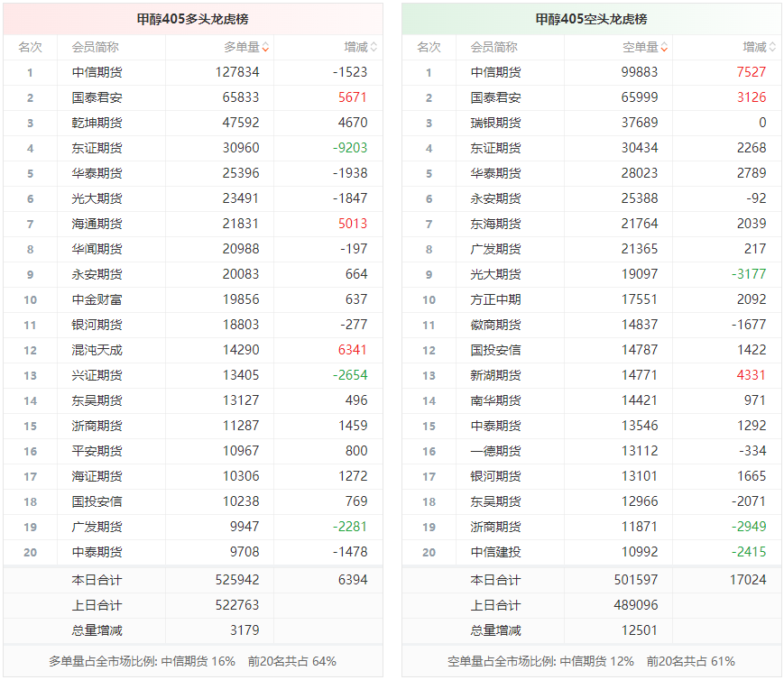Select 国泰君安 in long table
This screenshot has height=680, width=784.
click(x=97, y=97)
